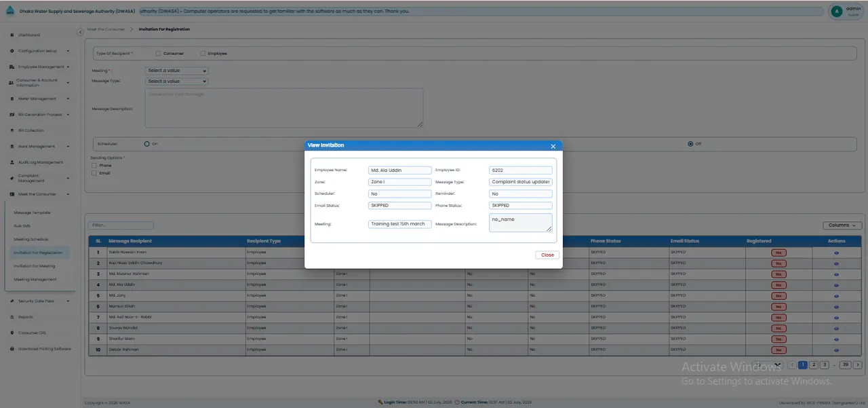Screen dimensions: 868x408
Task: Click the Meet the Consumer breadcrumb link
Action: (106, 29)
